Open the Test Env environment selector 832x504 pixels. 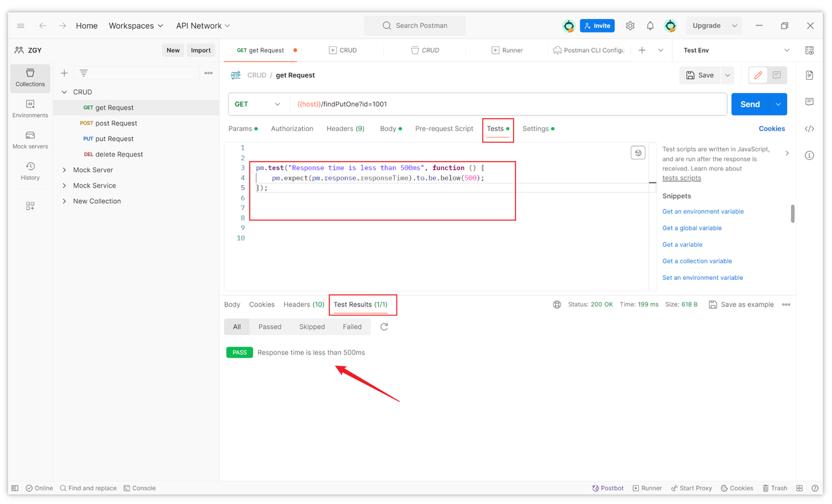pyautogui.click(x=736, y=50)
